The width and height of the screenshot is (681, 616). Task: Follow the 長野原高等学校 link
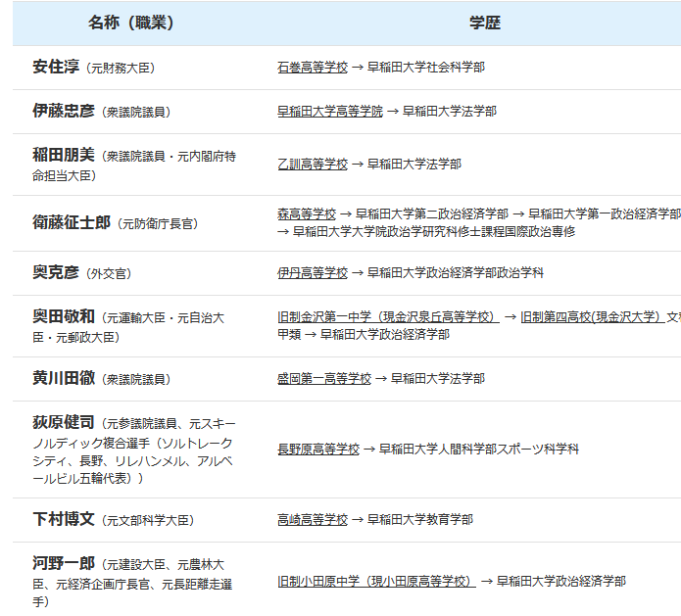coord(317,449)
